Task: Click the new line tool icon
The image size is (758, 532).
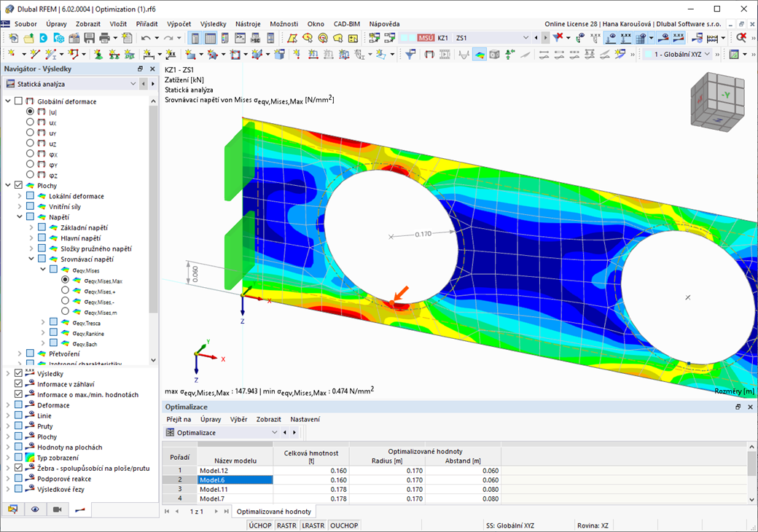Action: pos(35,54)
